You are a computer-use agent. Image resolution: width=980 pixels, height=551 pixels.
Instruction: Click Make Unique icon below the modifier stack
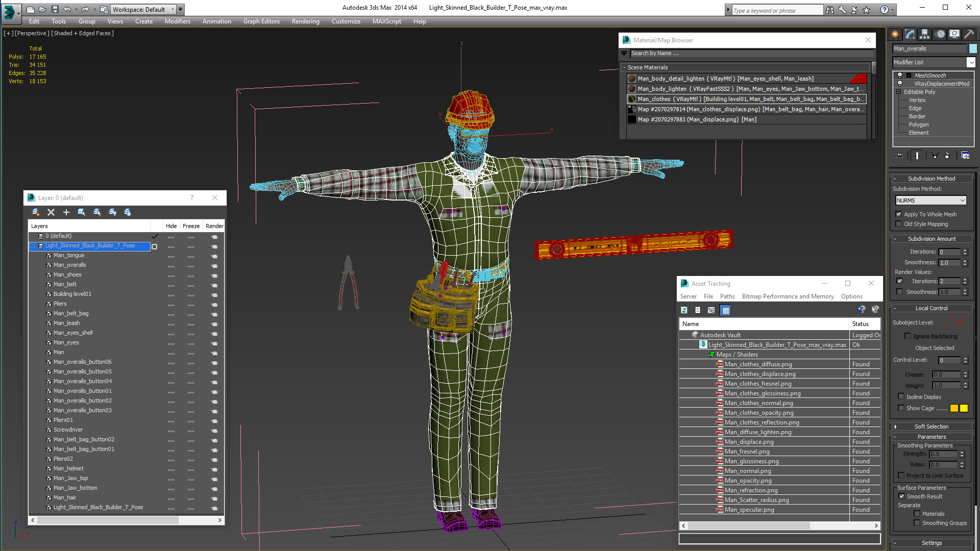[935, 156]
